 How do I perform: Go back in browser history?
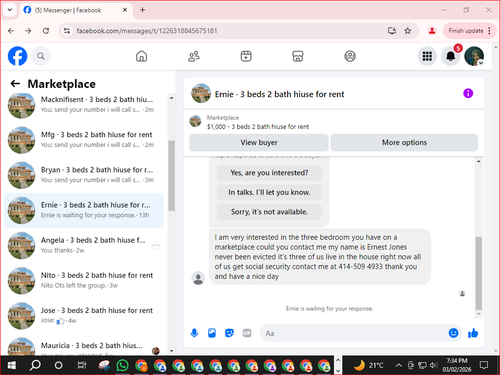coord(11,31)
